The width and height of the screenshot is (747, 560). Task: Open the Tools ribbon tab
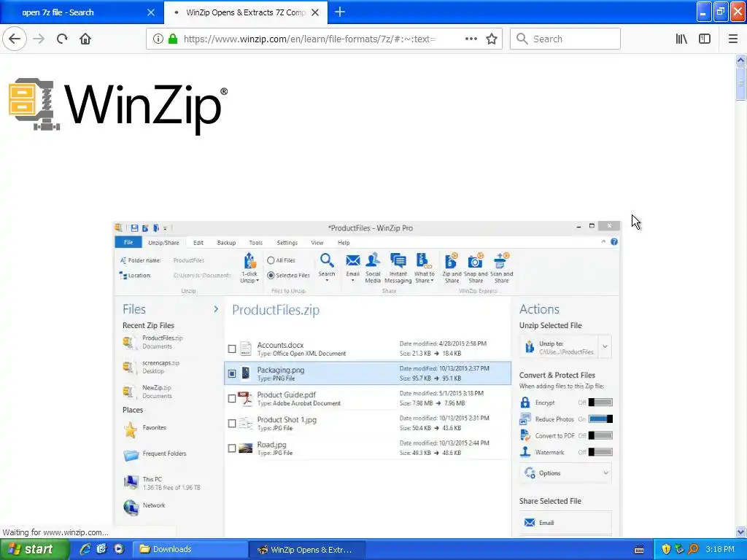[x=256, y=242]
